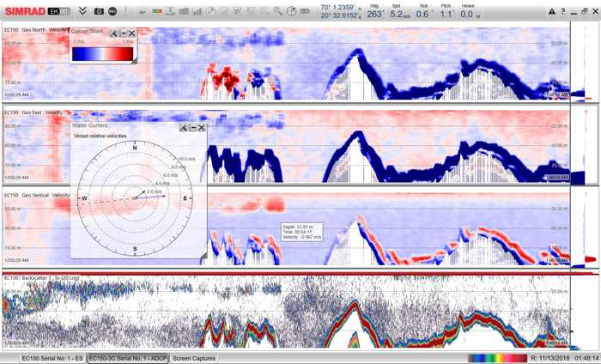Click the Simrad EK80 logo
The height and width of the screenshot is (364, 601).
click(37, 11)
